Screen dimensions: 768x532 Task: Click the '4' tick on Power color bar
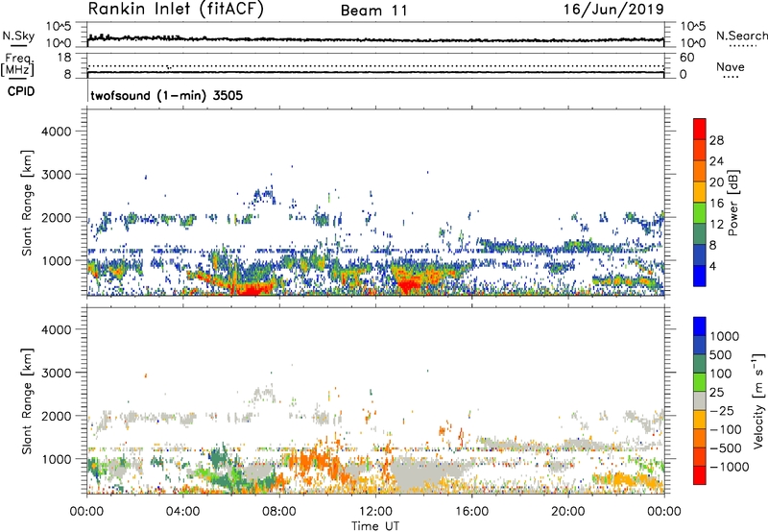coord(712,266)
